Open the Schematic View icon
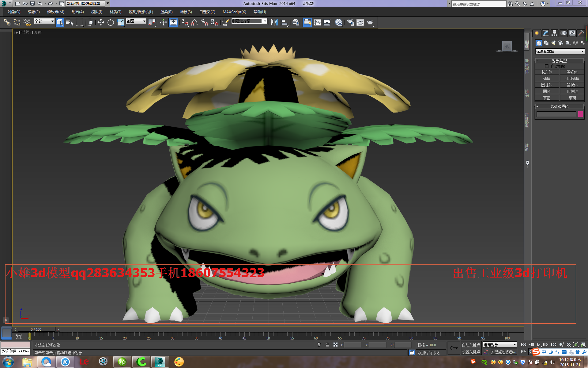Image resolution: width=588 pixels, height=368 pixels. (x=327, y=22)
